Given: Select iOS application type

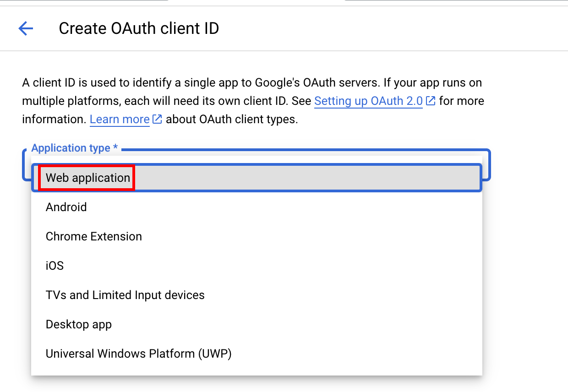Looking at the screenshot, I should click(x=55, y=266).
